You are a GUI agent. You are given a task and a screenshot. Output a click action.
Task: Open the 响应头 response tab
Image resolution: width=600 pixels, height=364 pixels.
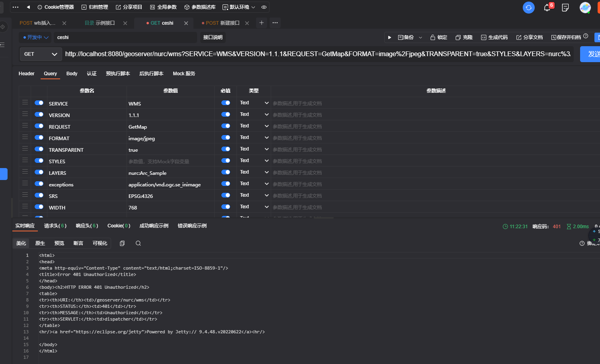click(x=86, y=226)
